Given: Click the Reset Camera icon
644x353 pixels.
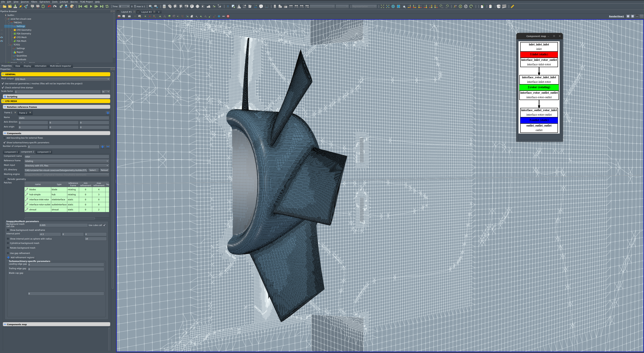Looking at the screenshot, I should pos(383,7).
